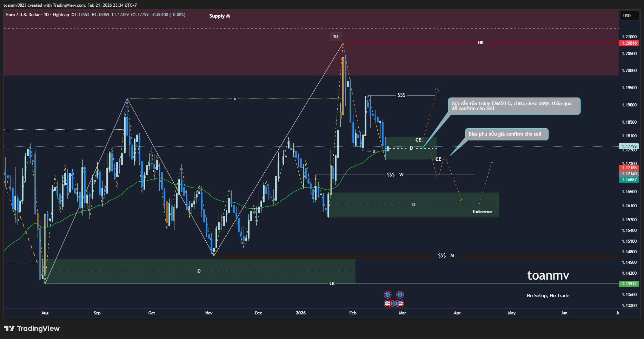Click the Oct label on the time axis
644x339 pixels.
(152, 313)
